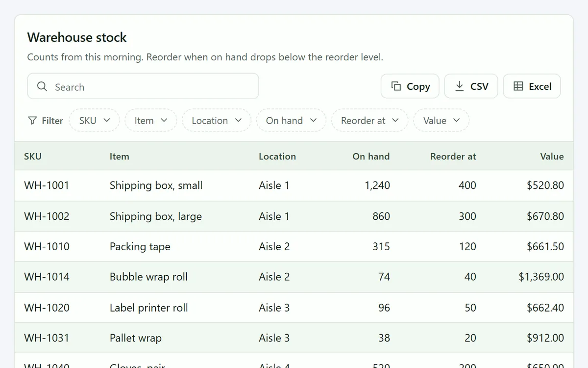Image resolution: width=588 pixels, height=368 pixels.
Task: Click the funnel Filter icon
Action: (x=32, y=121)
